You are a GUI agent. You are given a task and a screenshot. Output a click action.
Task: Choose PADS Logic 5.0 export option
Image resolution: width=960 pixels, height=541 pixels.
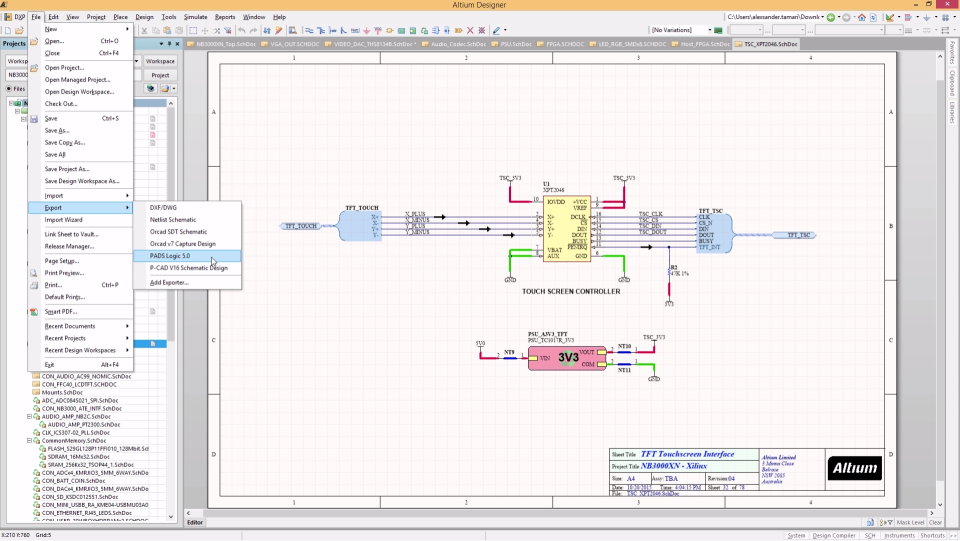click(x=187, y=256)
